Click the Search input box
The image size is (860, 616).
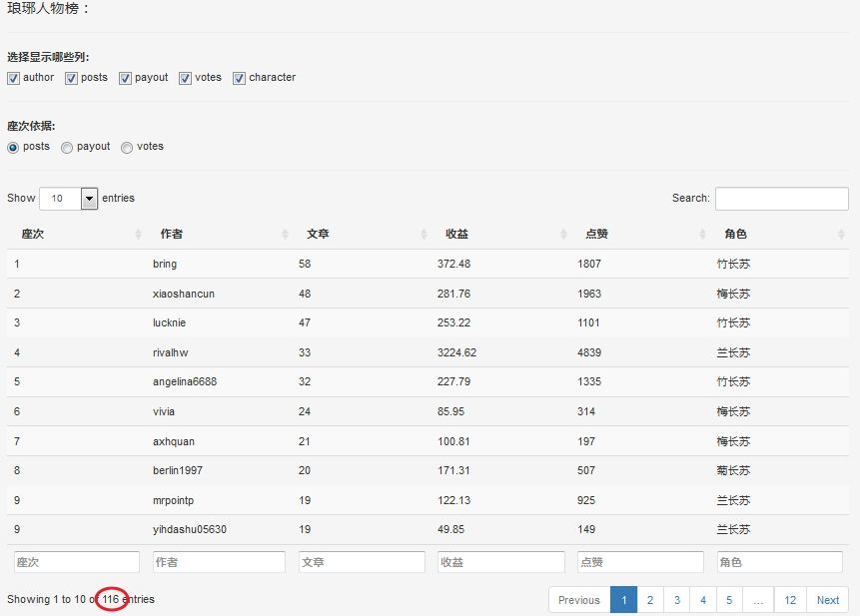781,199
